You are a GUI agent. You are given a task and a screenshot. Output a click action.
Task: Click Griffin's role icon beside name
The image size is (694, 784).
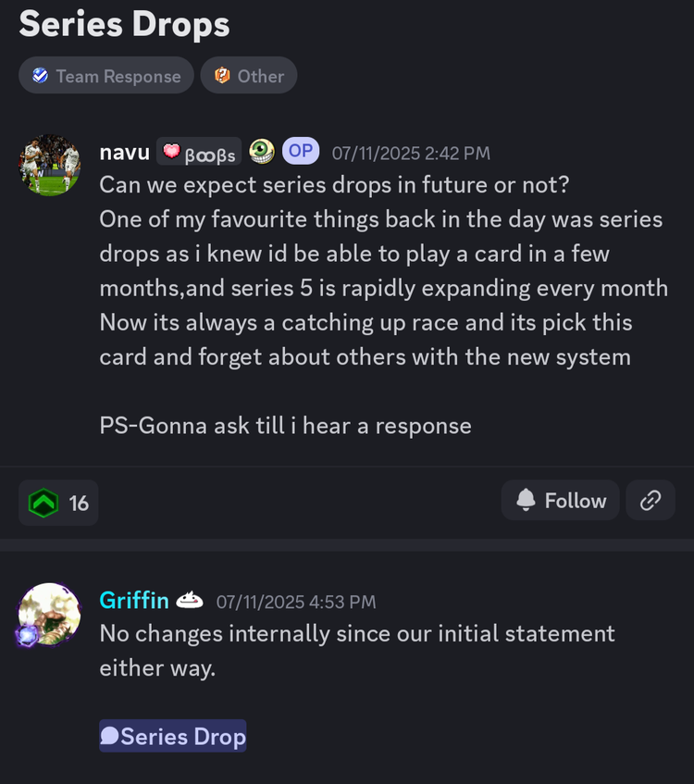pyautogui.click(x=190, y=600)
